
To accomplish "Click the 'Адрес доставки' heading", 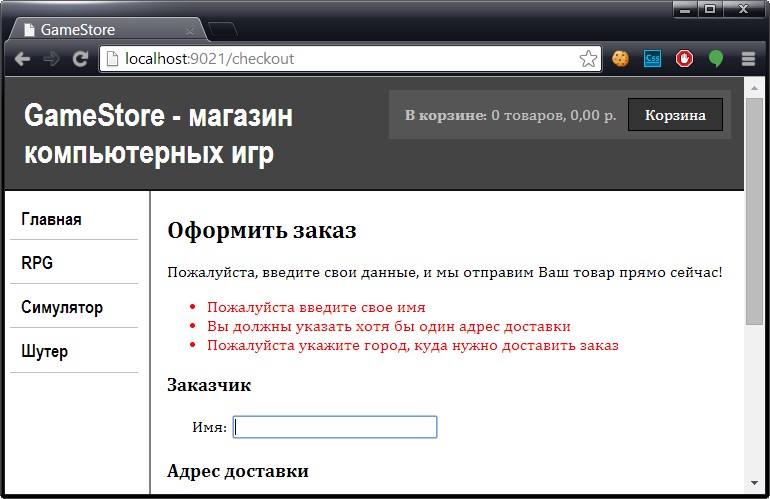I will [238, 471].
